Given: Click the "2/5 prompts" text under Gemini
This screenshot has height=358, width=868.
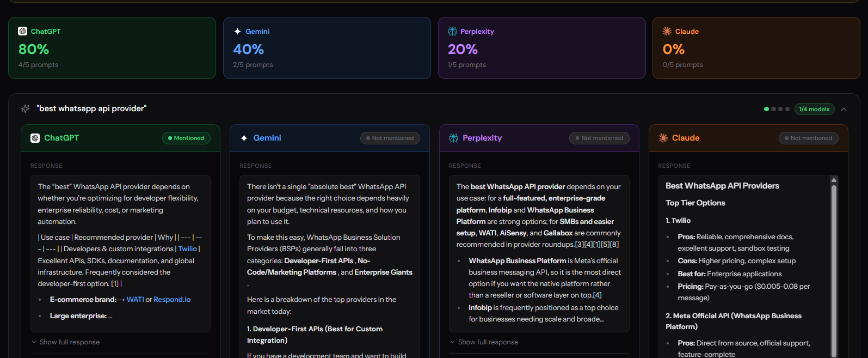Looking at the screenshot, I should pos(253,64).
